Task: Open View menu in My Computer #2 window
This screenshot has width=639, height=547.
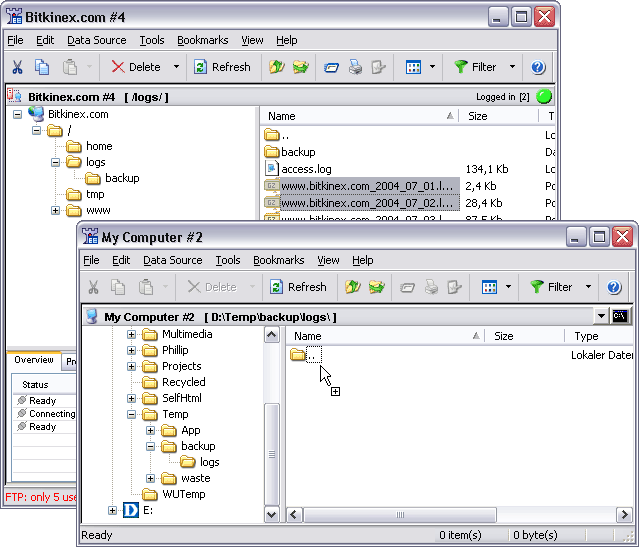Action: [x=328, y=260]
